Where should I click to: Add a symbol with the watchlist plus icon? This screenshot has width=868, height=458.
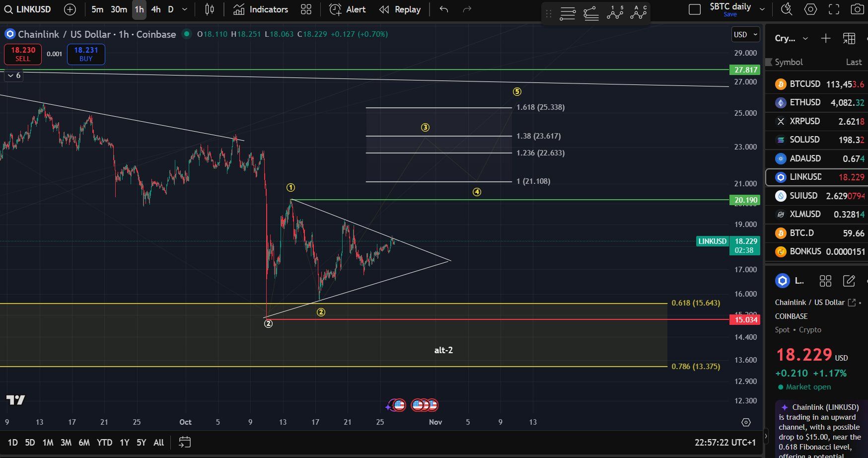tap(826, 38)
